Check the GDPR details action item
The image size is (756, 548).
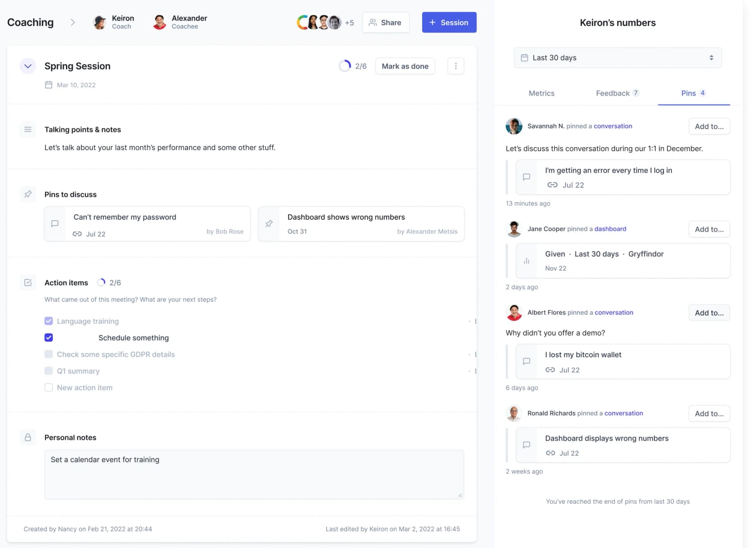pos(49,354)
